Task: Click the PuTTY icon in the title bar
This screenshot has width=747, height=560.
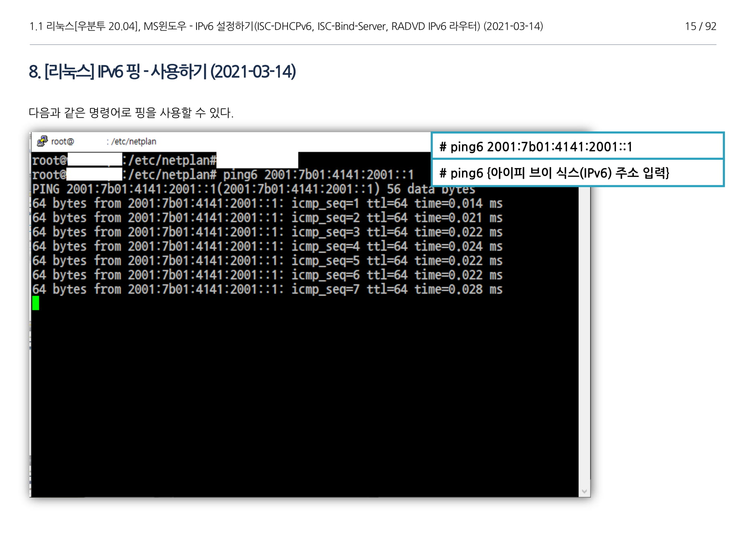Action: (x=42, y=141)
